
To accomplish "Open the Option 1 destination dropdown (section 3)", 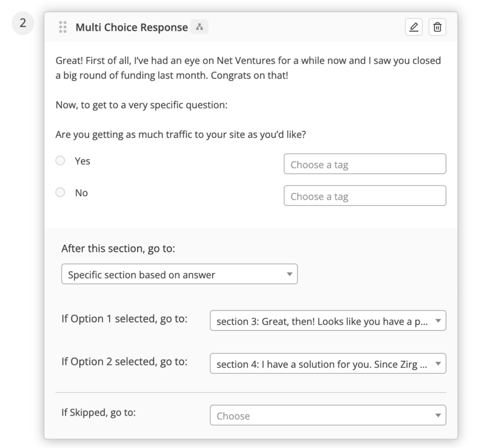I will coord(328,321).
